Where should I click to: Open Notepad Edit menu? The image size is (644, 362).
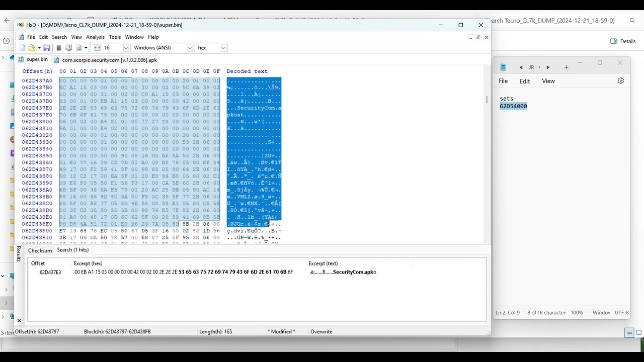525,81
